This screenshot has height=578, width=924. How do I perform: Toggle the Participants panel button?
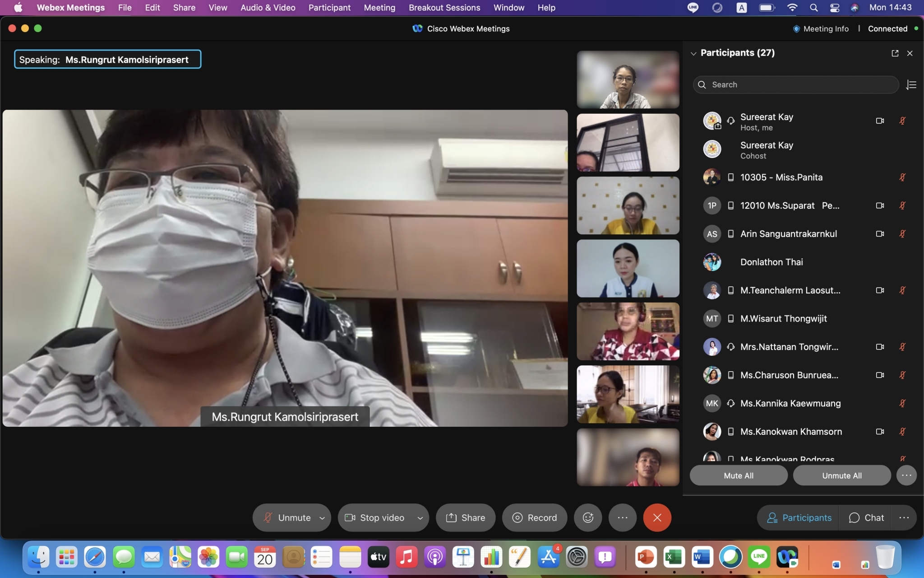click(x=799, y=517)
